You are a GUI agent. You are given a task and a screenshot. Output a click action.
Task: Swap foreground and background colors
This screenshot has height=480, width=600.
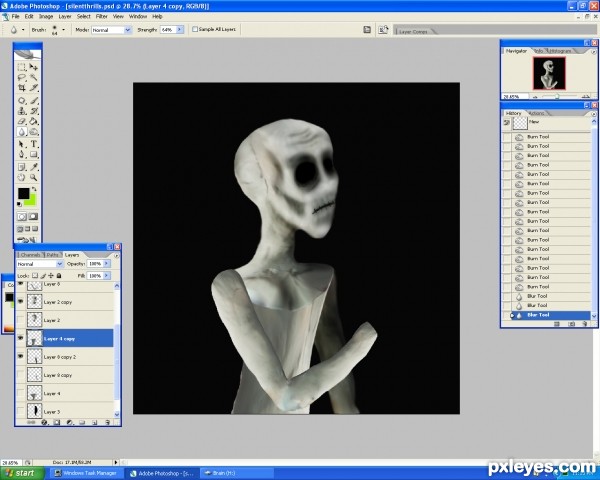[34, 189]
